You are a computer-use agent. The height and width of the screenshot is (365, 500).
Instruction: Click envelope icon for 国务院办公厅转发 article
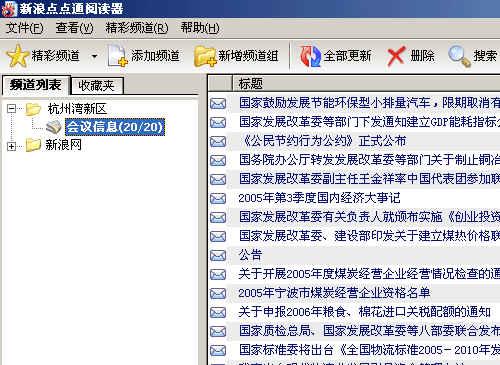[218, 161]
